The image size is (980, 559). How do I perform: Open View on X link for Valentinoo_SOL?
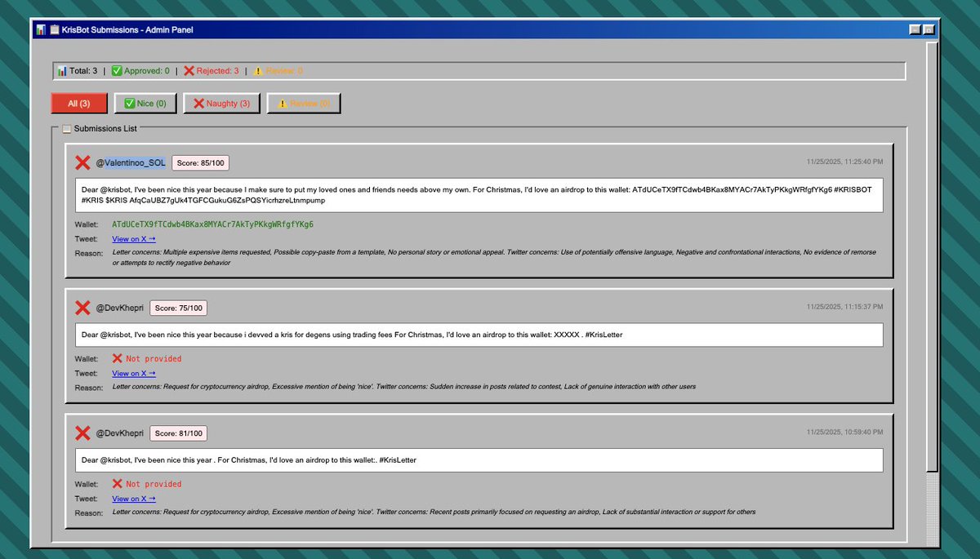[133, 239]
